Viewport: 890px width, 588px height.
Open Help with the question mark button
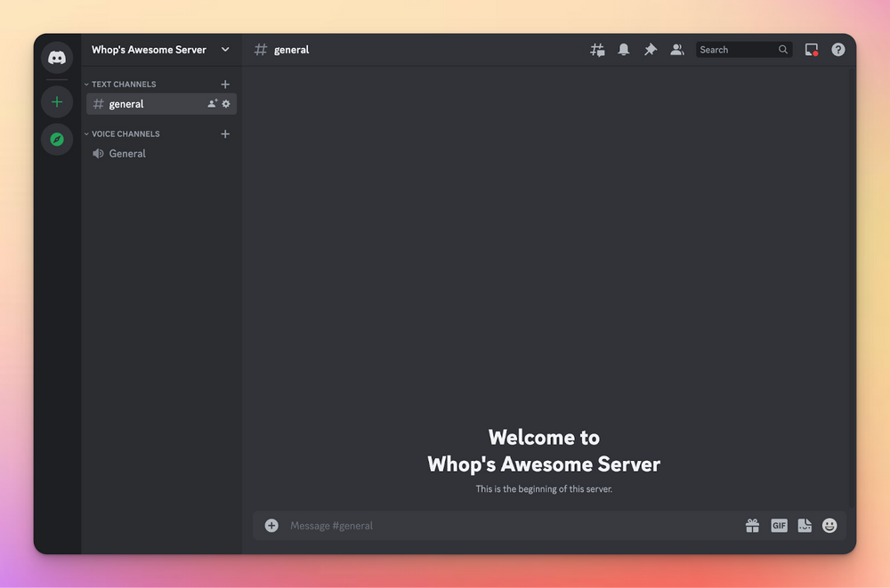pyautogui.click(x=837, y=50)
